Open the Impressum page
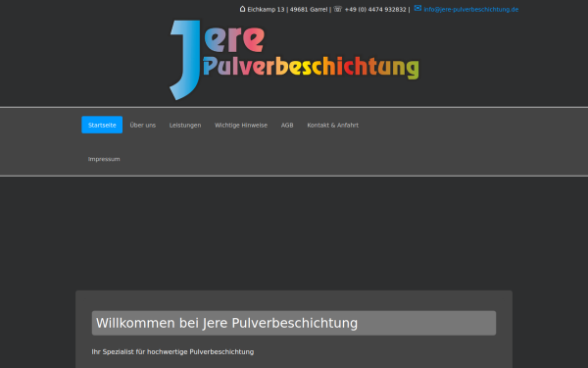588x368 pixels. (104, 159)
